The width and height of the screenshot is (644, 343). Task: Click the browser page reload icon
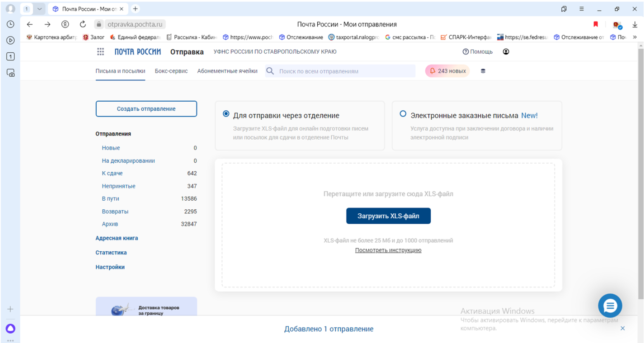tap(83, 24)
